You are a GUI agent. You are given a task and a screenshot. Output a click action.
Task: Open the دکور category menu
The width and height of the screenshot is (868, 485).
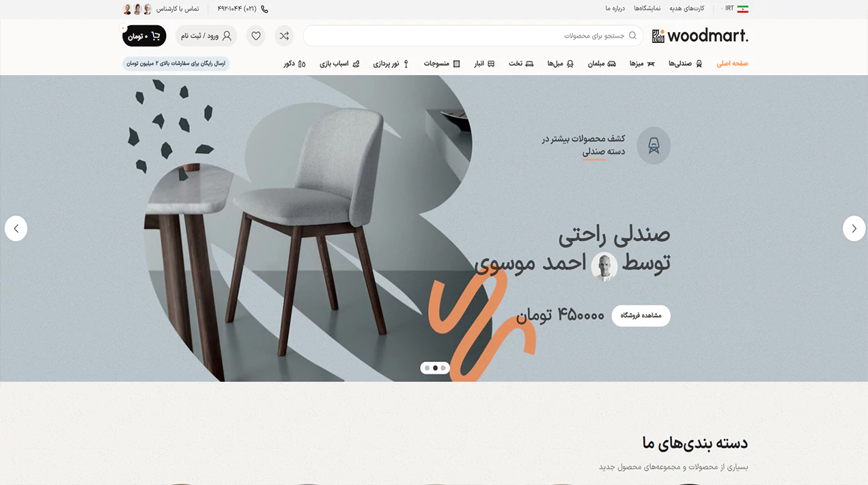coord(294,64)
